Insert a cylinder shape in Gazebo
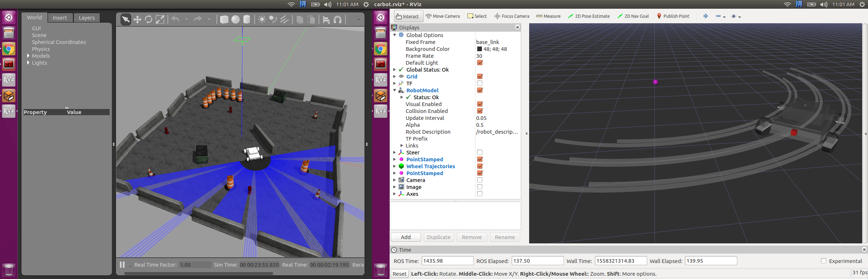Screen dimensions: 868x279 click(x=247, y=20)
